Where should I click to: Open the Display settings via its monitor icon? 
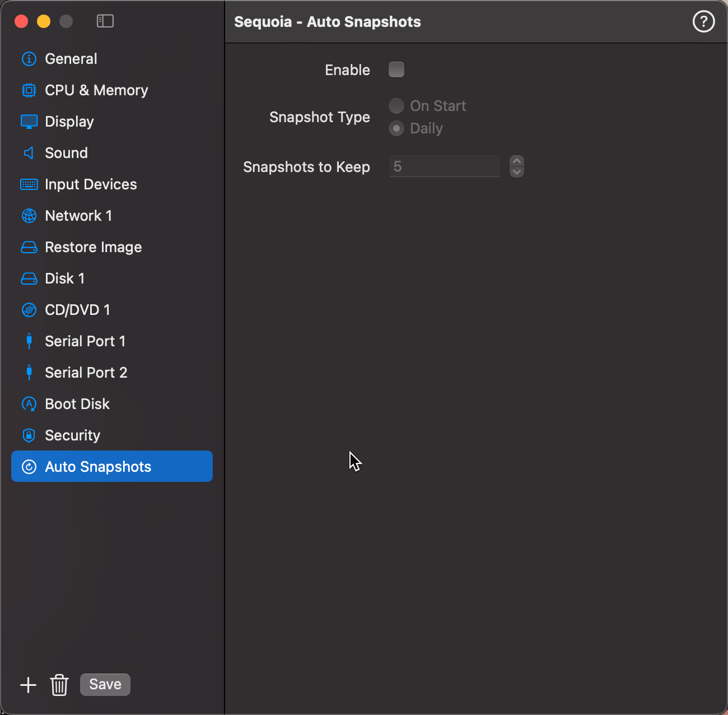tap(29, 121)
